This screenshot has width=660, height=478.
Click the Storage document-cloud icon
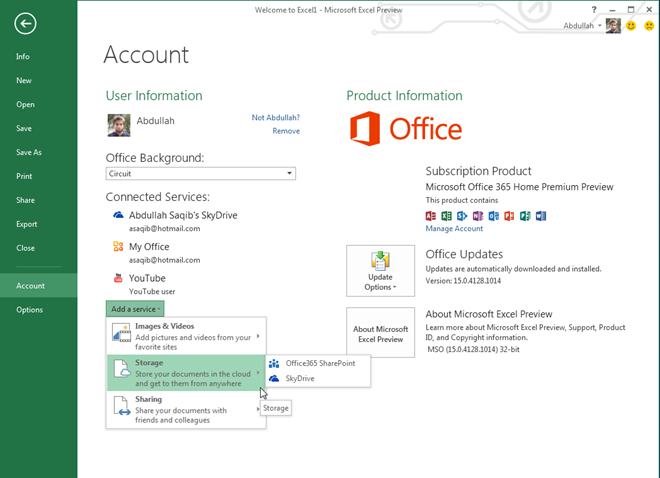(122, 369)
